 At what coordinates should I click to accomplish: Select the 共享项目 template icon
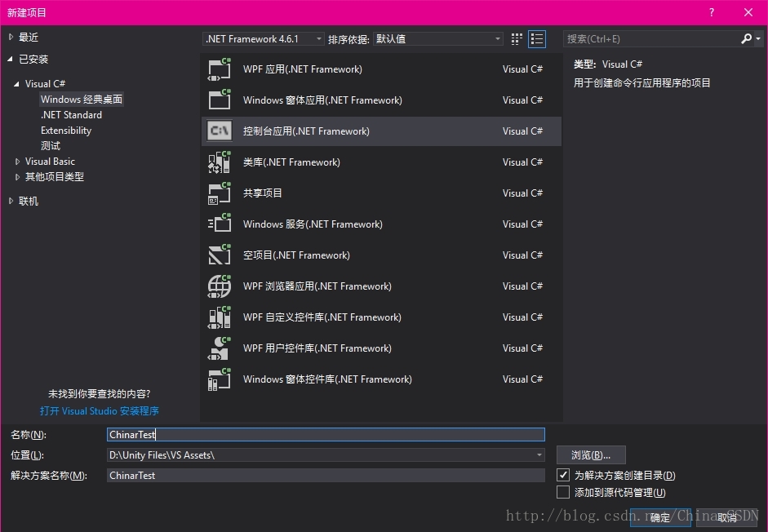220,193
